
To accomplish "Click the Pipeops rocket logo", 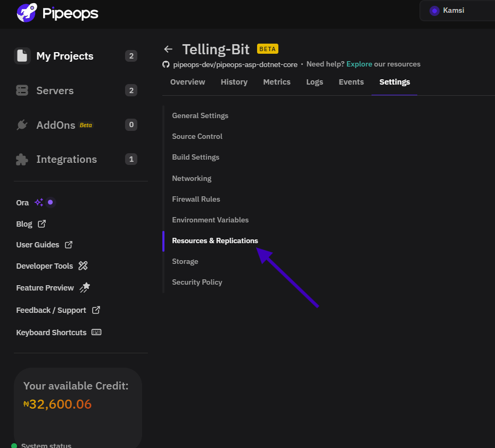I will [x=27, y=13].
